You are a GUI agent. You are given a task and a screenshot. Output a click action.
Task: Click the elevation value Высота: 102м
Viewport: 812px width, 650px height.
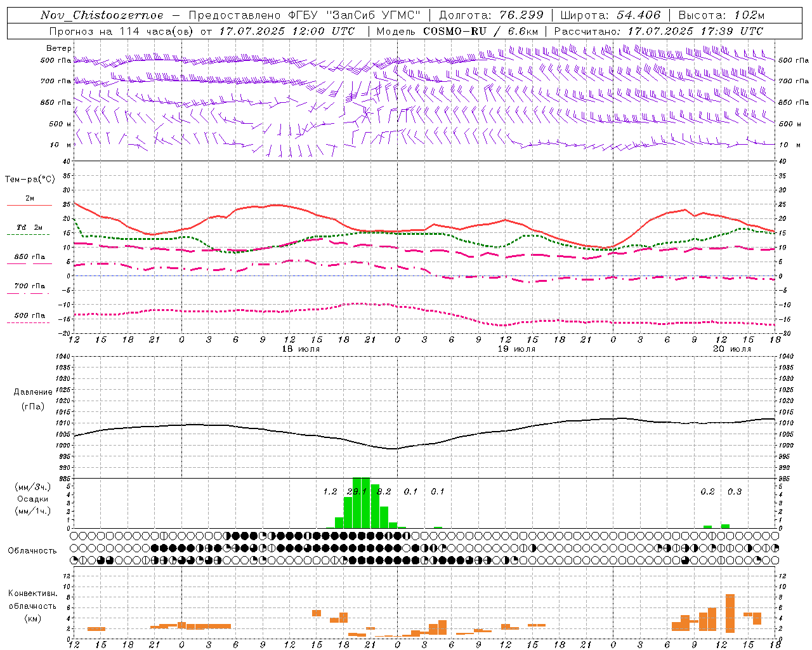click(x=721, y=15)
